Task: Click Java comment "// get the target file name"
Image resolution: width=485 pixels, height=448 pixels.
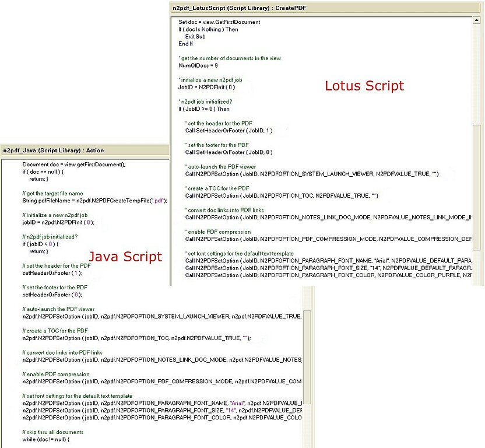Action: coord(52,194)
